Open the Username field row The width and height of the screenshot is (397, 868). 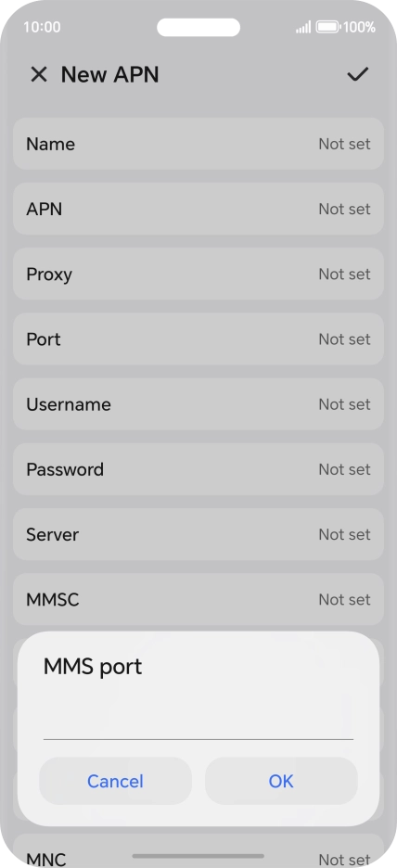pos(198,404)
